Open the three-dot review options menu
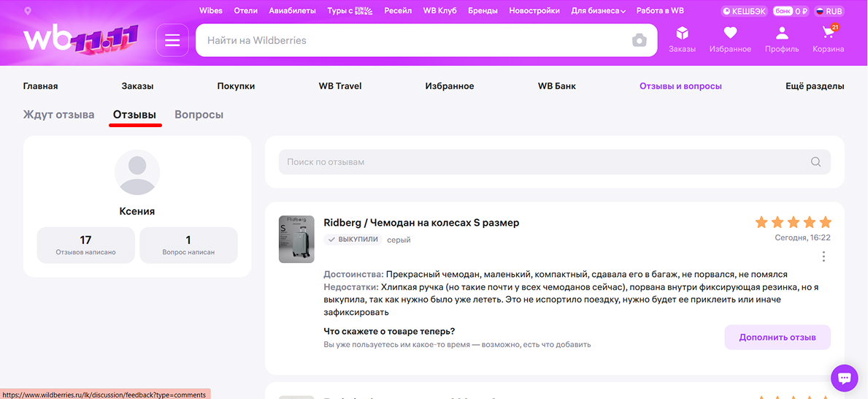 [823, 256]
